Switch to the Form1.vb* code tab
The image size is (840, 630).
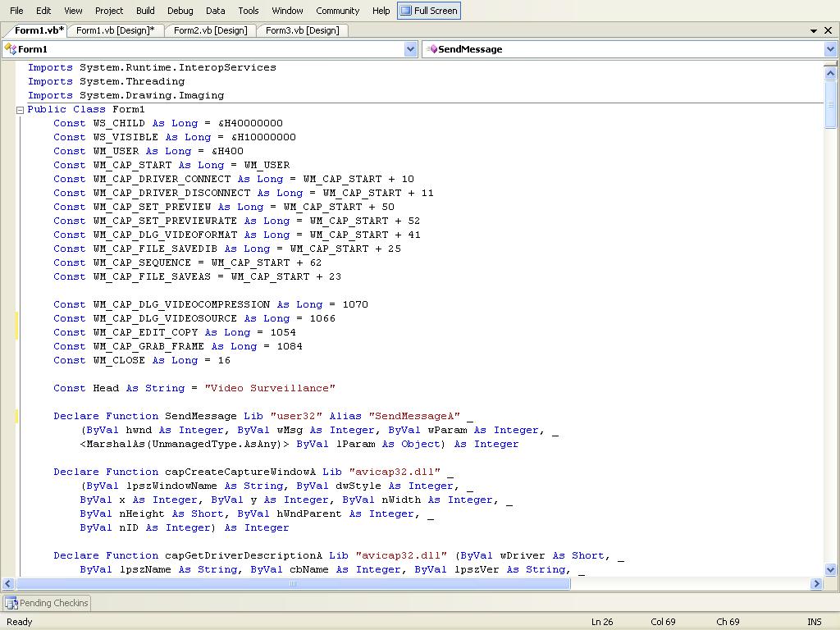click(39, 30)
